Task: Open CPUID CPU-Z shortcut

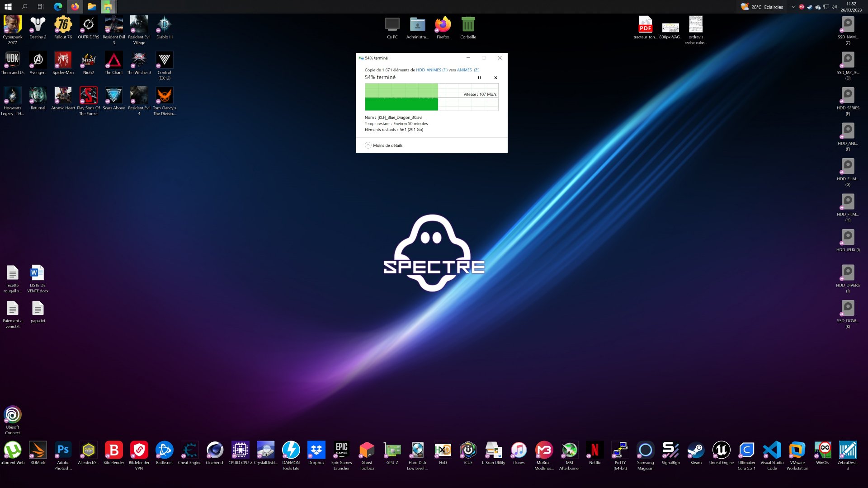Action: tap(241, 453)
